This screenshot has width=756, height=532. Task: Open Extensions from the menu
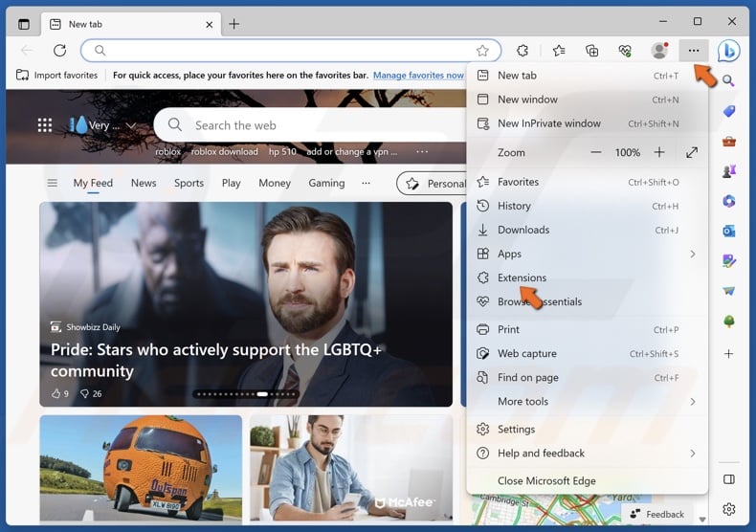click(588, 278)
